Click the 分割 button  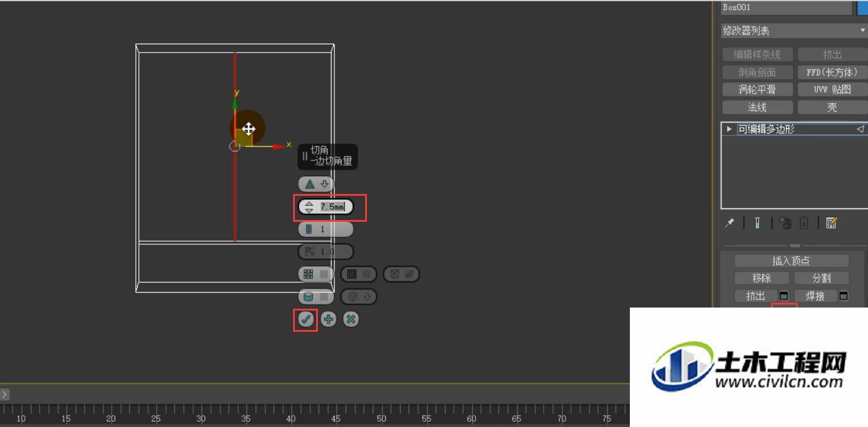(x=821, y=278)
